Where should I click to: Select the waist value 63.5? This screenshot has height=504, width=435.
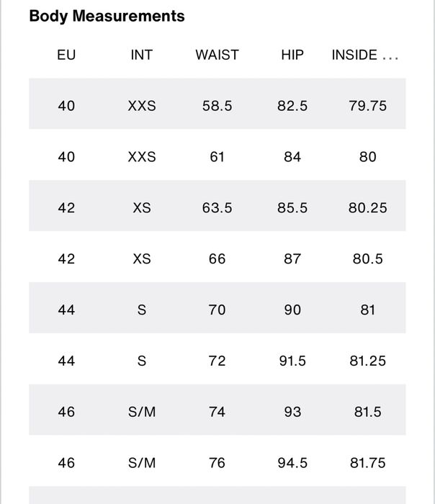[x=217, y=208]
